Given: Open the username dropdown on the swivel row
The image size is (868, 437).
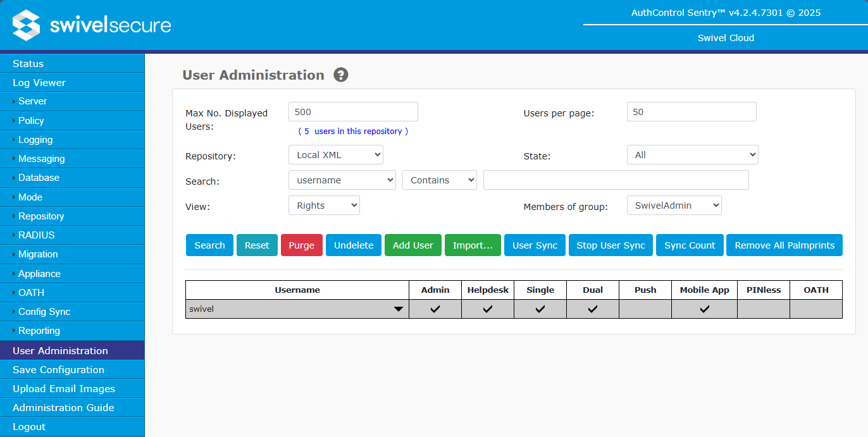Looking at the screenshot, I should [399, 309].
